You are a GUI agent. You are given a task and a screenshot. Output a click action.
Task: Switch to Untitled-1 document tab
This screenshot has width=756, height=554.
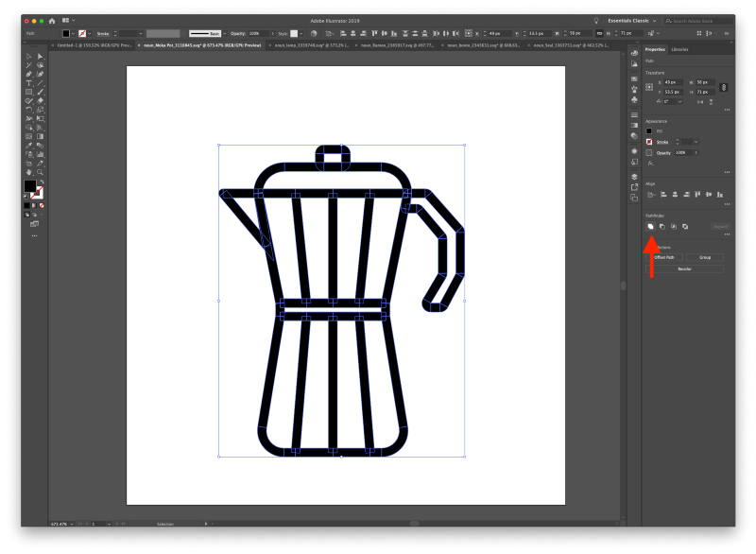[x=94, y=45]
